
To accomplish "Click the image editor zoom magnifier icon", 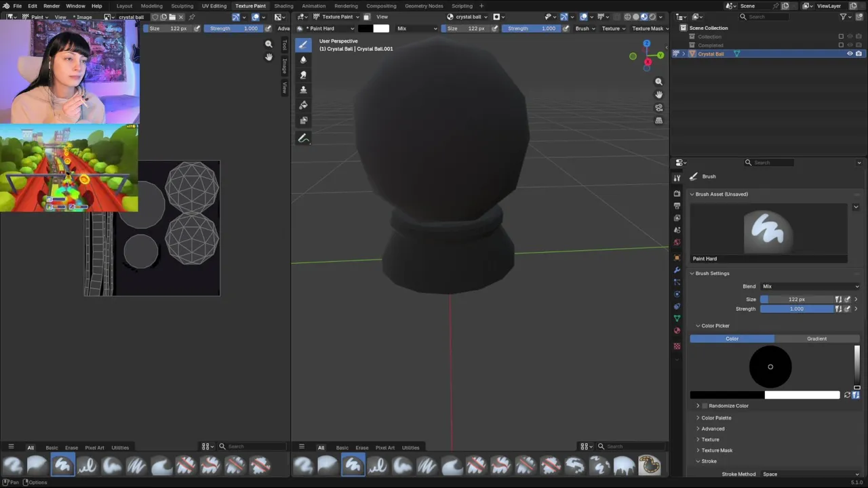I will [x=269, y=44].
